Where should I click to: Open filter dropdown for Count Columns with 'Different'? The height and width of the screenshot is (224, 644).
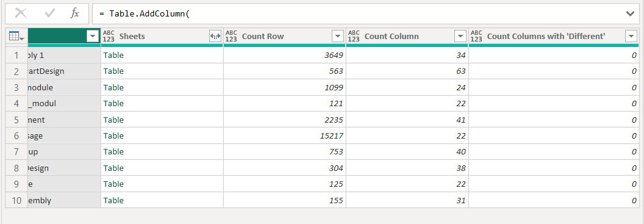(x=631, y=37)
